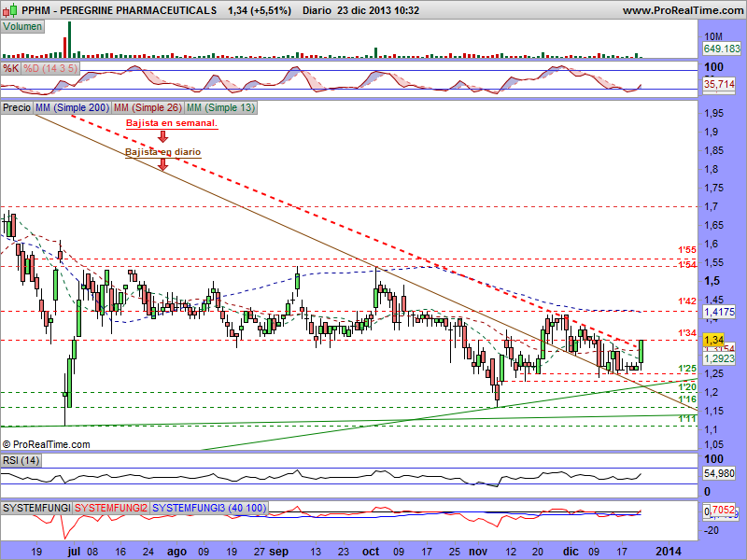Select the 1'55 resistance level label
Image resolution: width=747 pixels, height=560 pixels.
click(x=687, y=249)
